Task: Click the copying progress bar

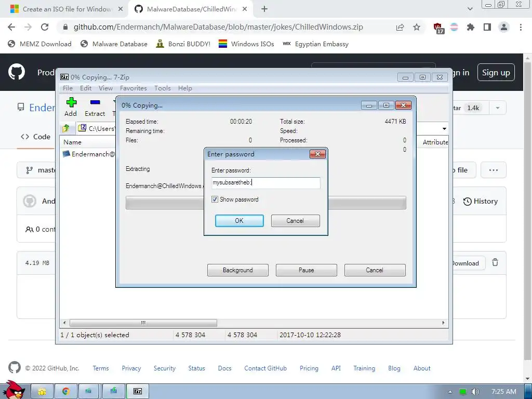Action: pyautogui.click(x=265, y=203)
